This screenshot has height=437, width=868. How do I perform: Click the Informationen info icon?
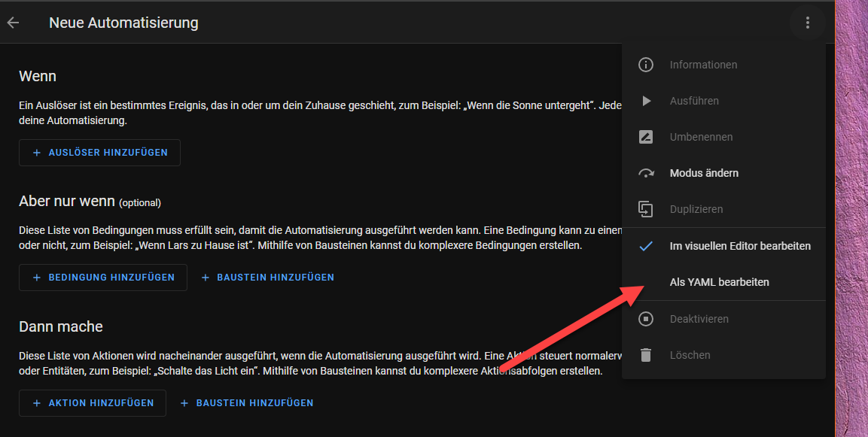(645, 65)
